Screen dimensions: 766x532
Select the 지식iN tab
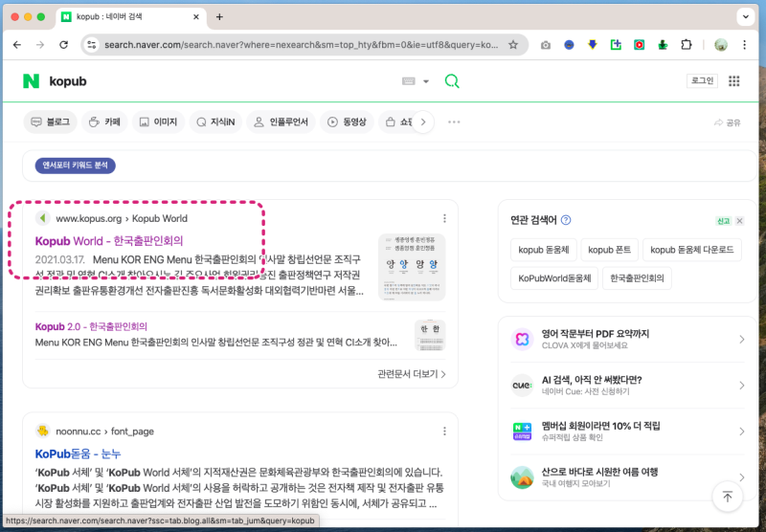(x=215, y=122)
